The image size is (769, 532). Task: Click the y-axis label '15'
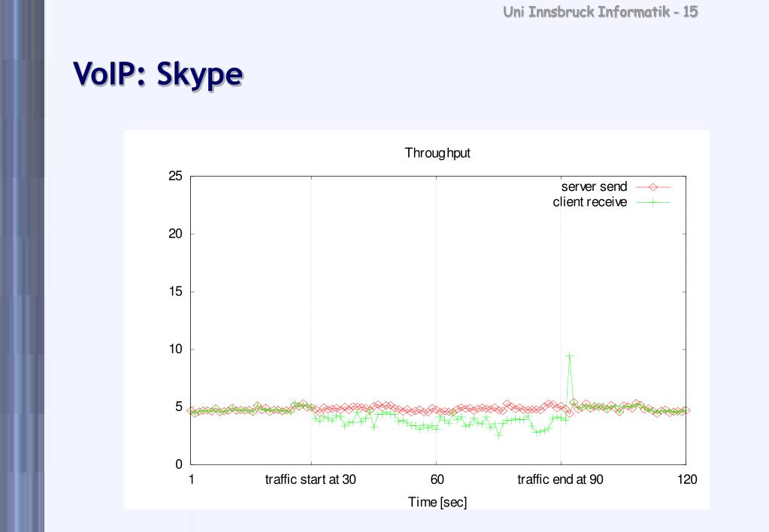(175, 292)
